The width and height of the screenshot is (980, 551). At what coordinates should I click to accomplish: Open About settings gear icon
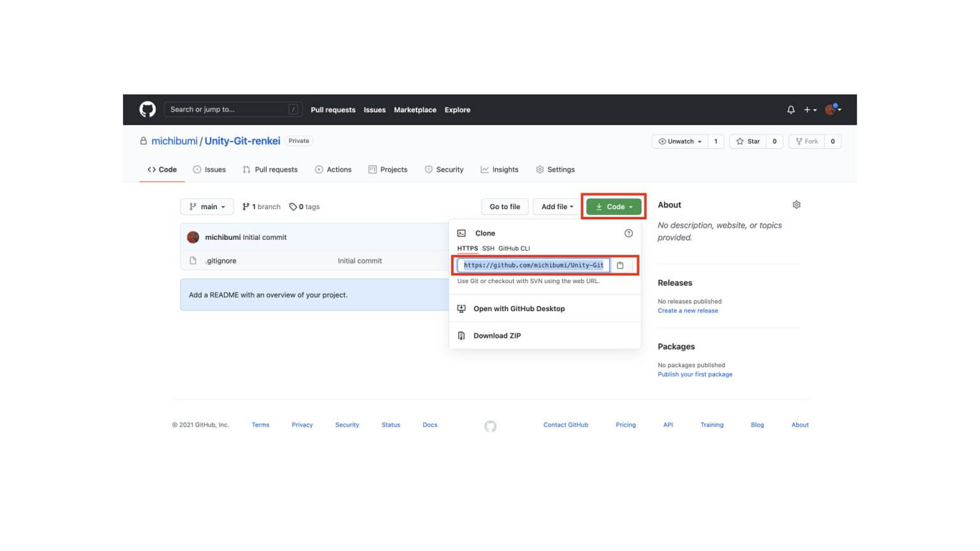tap(796, 205)
